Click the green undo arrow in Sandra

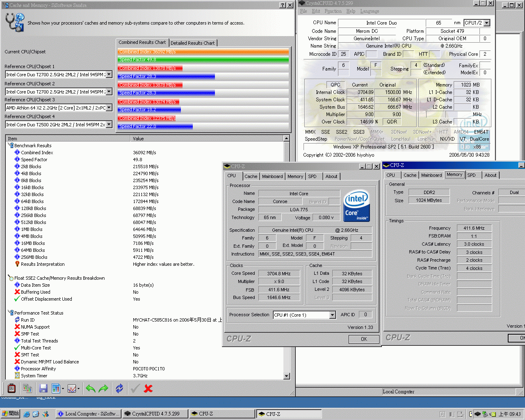pos(91,388)
